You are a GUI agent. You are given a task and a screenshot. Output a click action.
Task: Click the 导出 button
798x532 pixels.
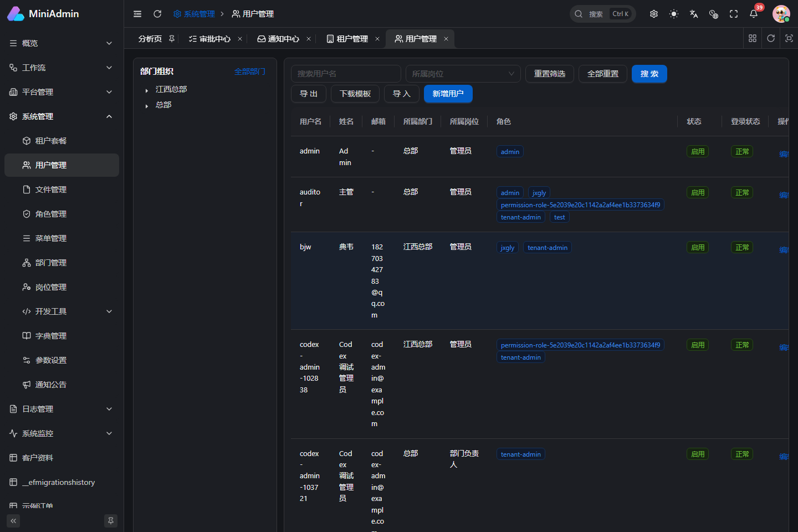309,94
